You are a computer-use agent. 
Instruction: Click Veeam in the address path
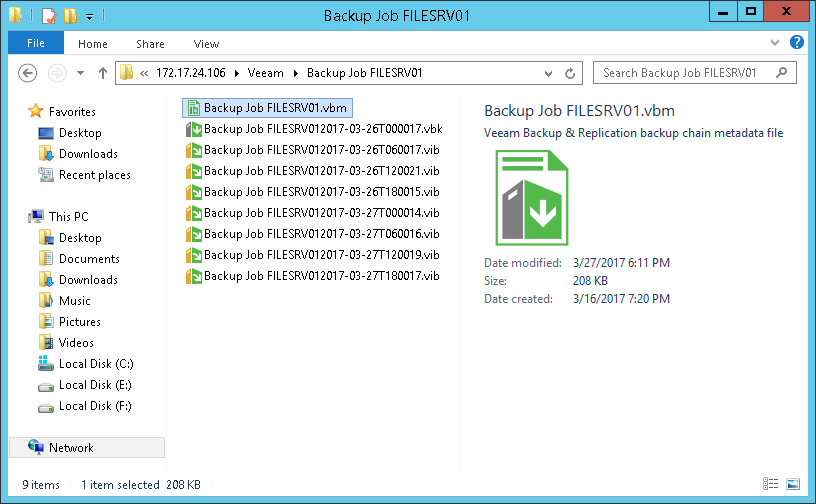point(265,73)
